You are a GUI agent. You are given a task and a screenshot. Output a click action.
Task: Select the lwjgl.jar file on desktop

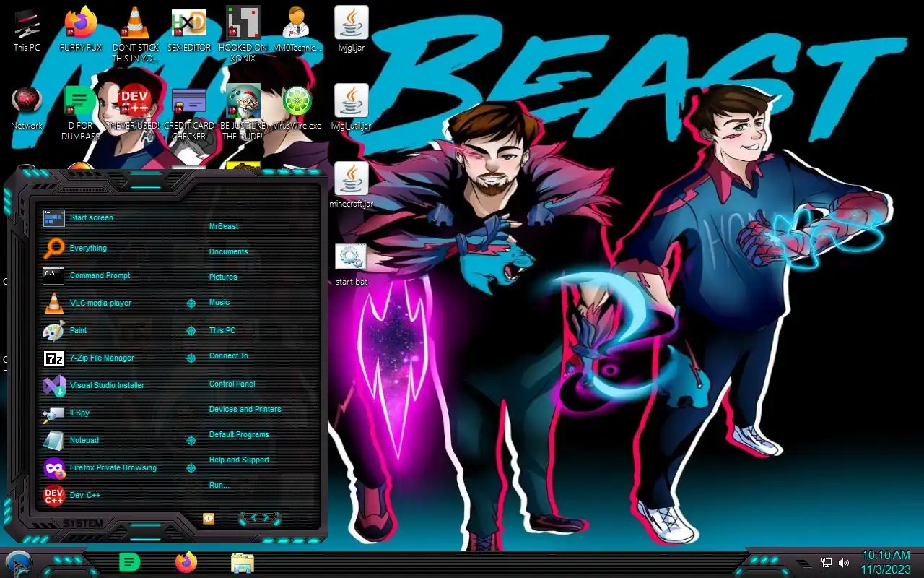352,29
